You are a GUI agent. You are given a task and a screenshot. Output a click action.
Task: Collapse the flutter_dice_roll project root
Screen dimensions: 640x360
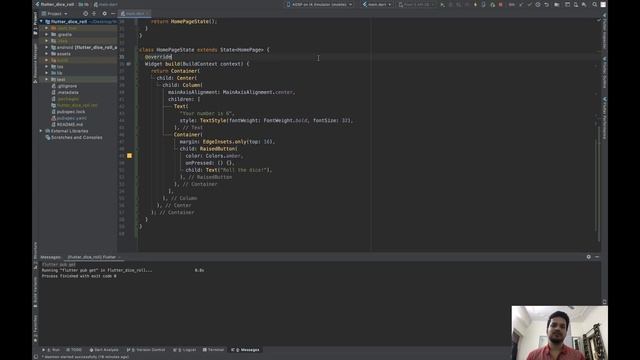(x=41, y=22)
